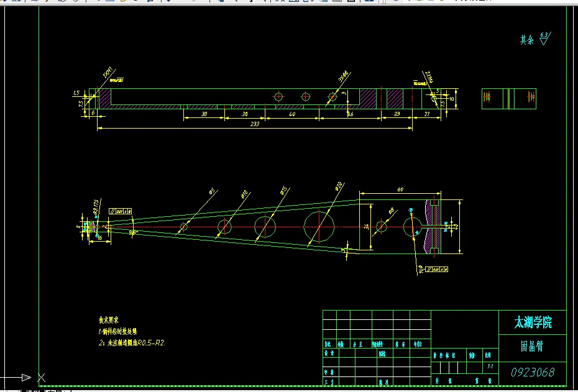The image size is (578, 392).
Task: Select the largest circle in the plan view
Action: point(319,227)
